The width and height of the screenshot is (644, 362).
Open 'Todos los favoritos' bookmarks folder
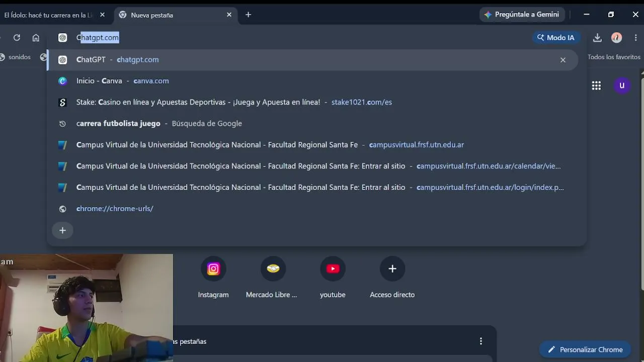click(614, 57)
